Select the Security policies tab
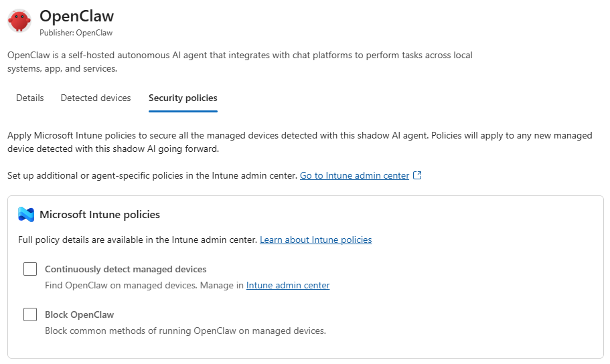This screenshot has width=610, height=364. click(183, 98)
